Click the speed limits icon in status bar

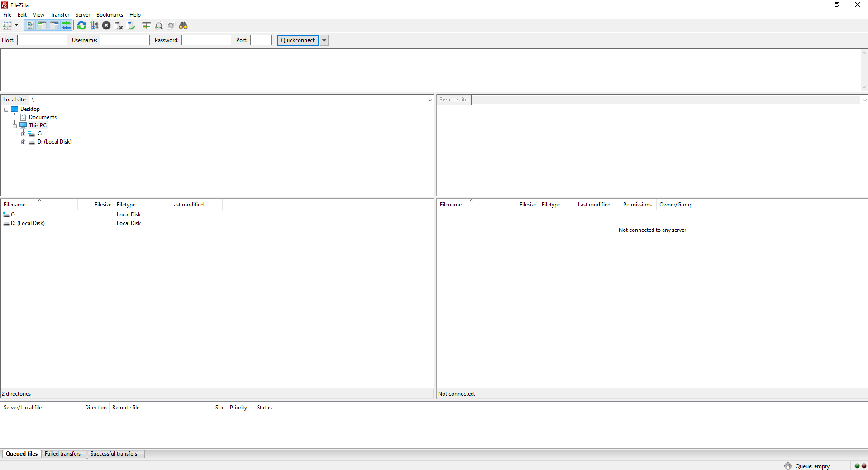click(788, 466)
